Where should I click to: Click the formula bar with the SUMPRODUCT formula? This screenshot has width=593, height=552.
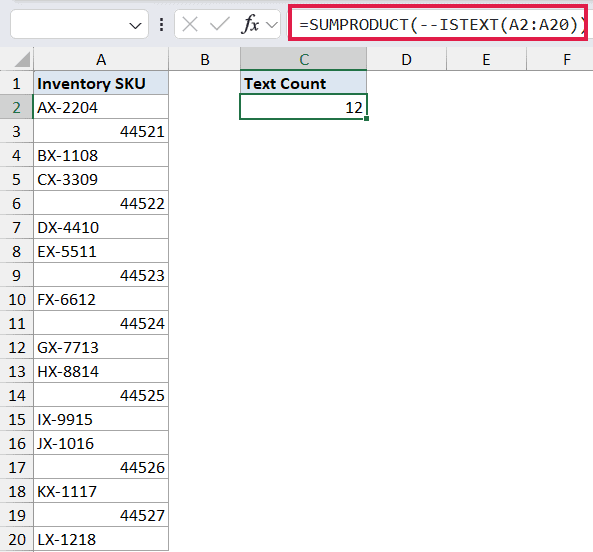[438, 23]
